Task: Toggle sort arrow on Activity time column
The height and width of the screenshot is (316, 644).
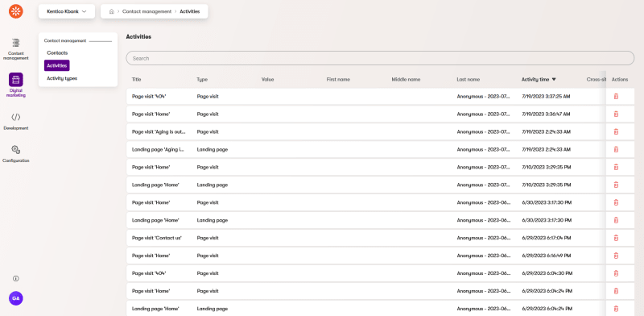Action: click(554, 80)
